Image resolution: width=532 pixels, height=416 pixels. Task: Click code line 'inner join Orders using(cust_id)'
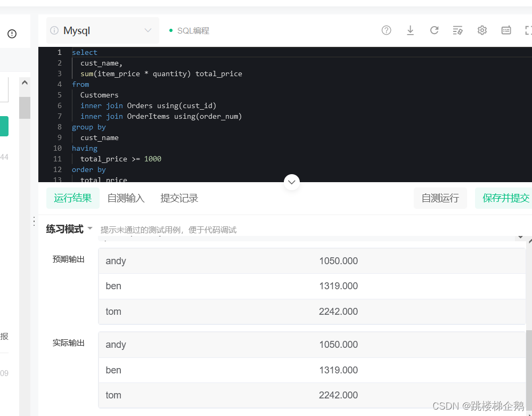tap(148, 106)
